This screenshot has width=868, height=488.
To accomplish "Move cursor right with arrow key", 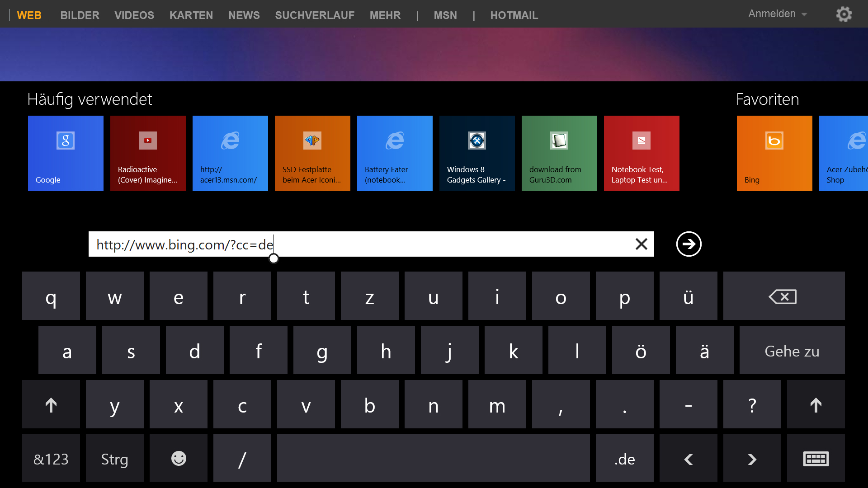I will point(752,459).
